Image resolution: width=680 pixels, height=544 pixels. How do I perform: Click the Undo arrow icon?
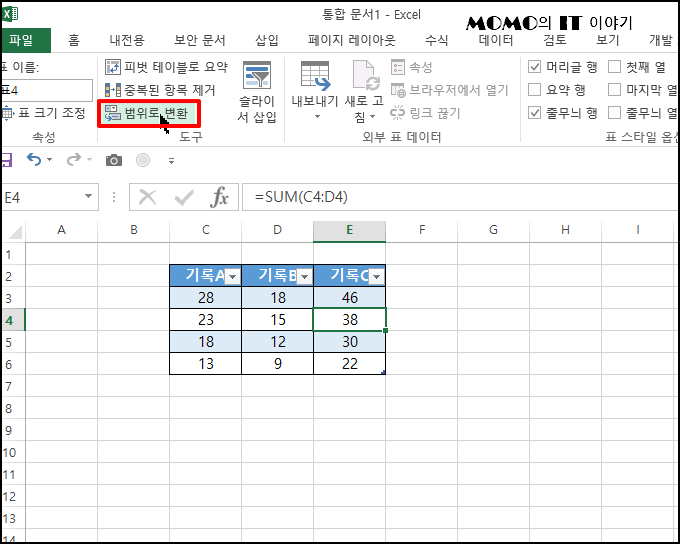tap(34, 160)
